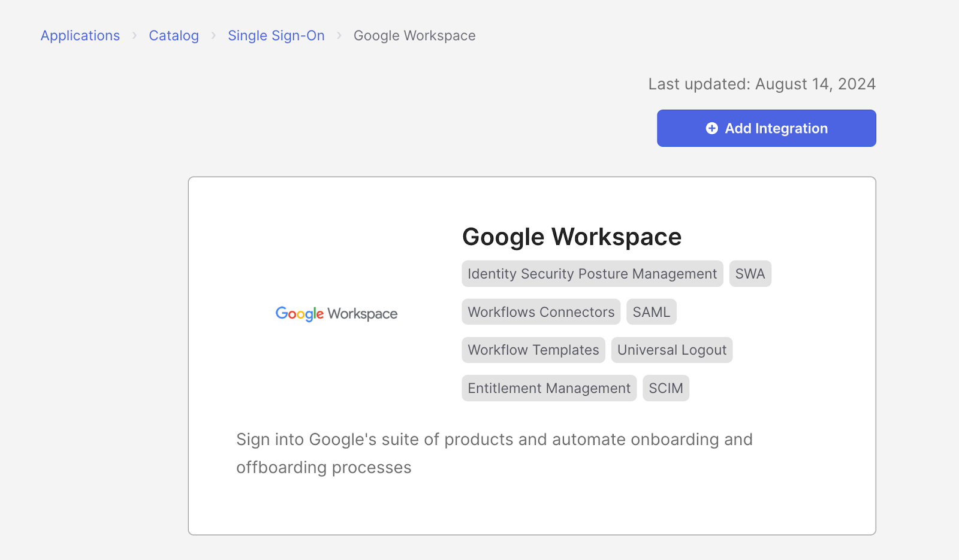The height and width of the screenshot is (560, 959).
Task: Expand the chevron after Applications breadcrumb
Action: [x=134, y=36]
